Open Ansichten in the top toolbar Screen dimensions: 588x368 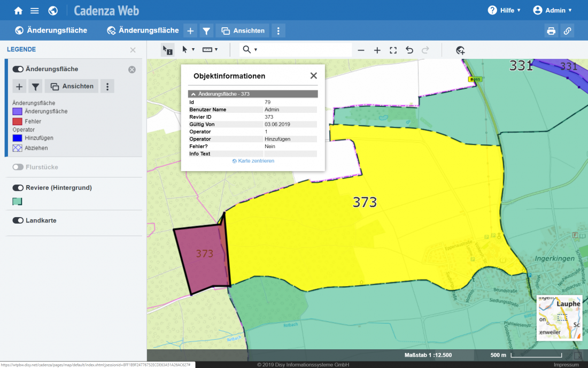243,31
